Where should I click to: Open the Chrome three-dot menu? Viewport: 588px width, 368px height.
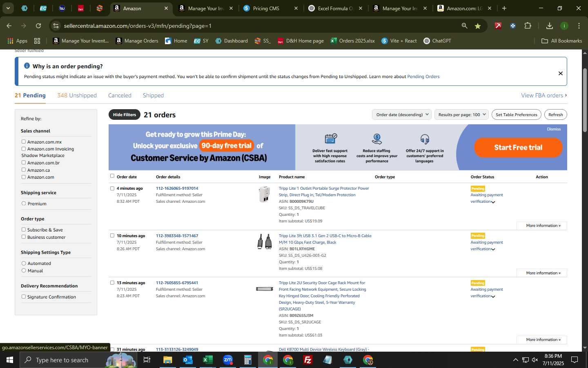click(x=579, y=26)
